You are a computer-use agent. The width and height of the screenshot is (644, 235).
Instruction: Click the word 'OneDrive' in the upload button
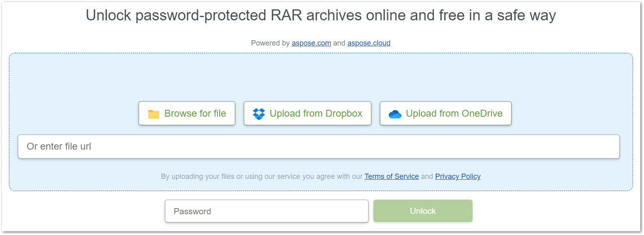coord(482,113)
